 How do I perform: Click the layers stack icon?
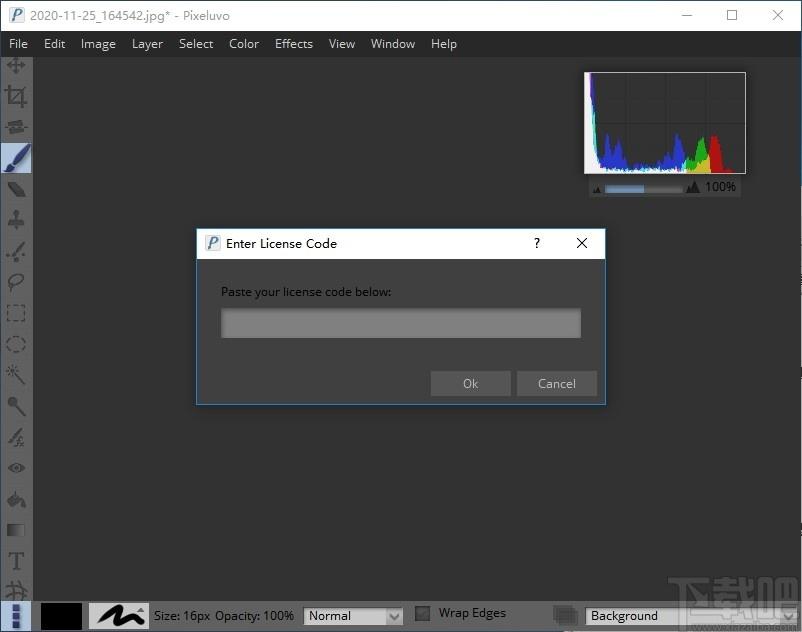(x=565, y=615)
